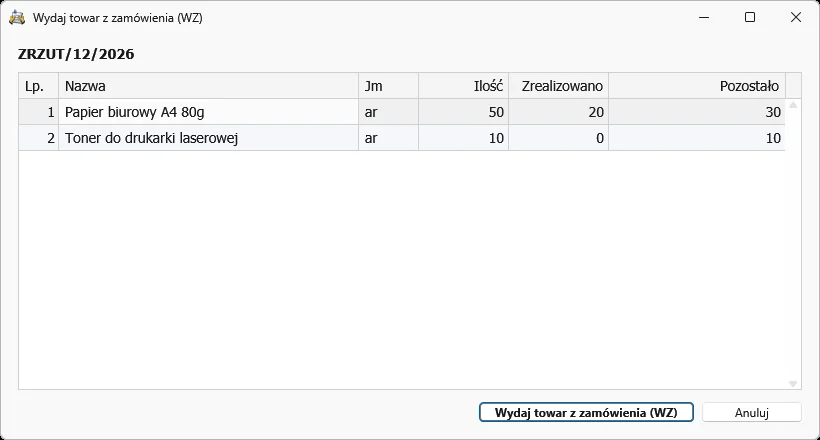820x440 pixels.
Task: Select the Toner do drukarki laserowej row
Action: click(402, 138)
